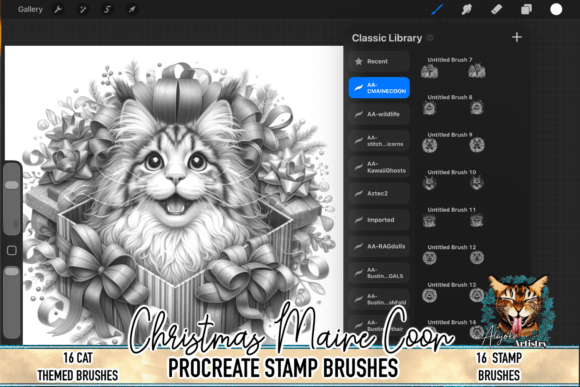The height and width of the screenshot is (387, 580).
Task: Click the brush icon beside Imported
Action: [x=358, y=220]
